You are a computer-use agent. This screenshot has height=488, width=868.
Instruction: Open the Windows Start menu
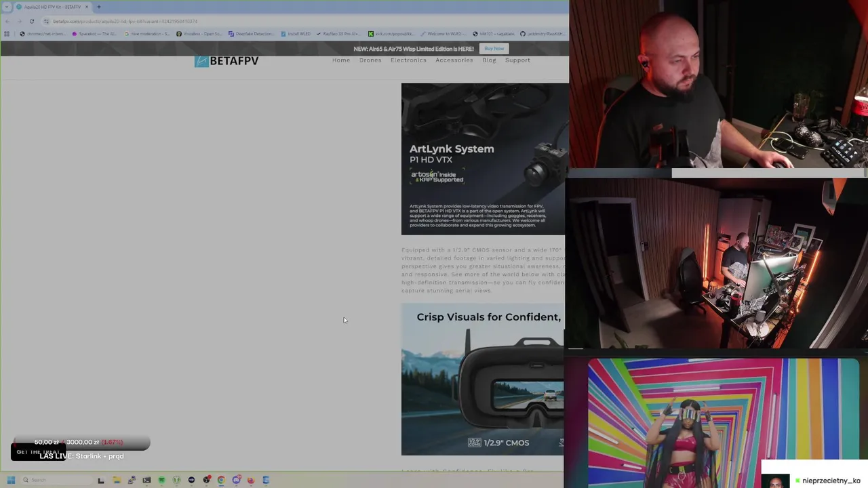[11, 480]
